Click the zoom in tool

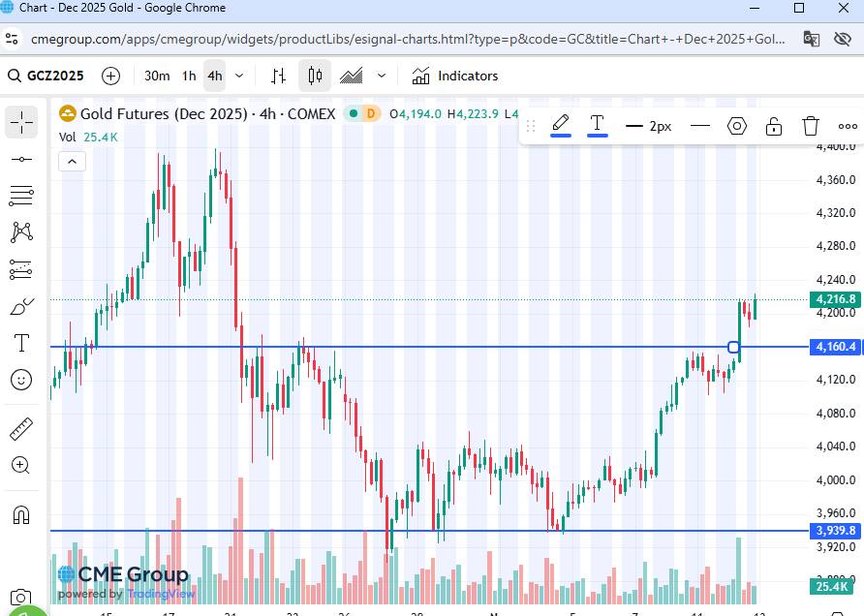21,466
